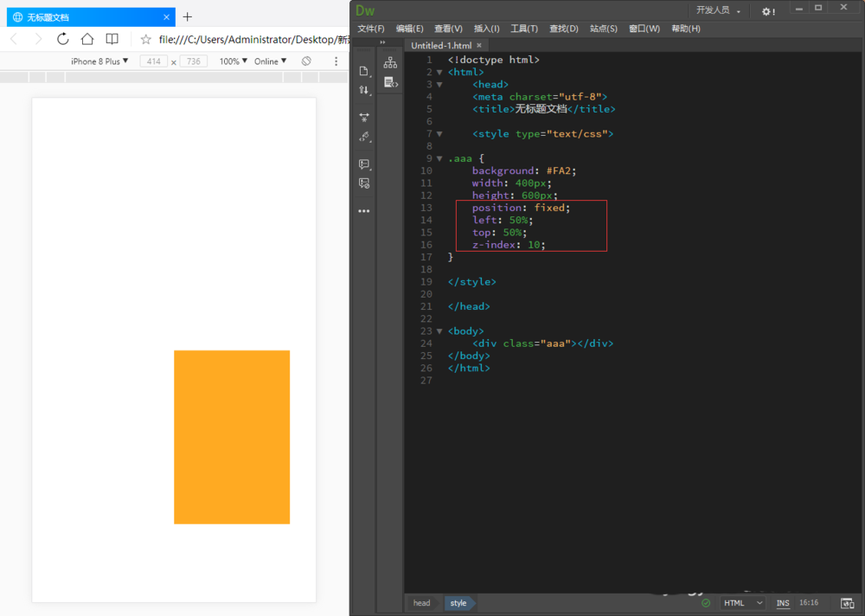
Task: Rotate the device orientation in emulation bar
Action: (x=306, y=61)
